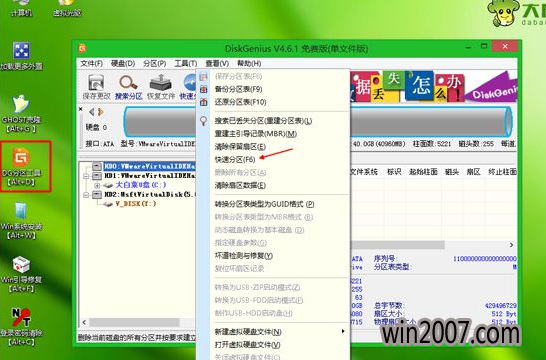Image resolution: width=546 pixels, height=360 pixels.
Task: Choose 重建主引导记录(MBR)
Action: (256, 134)
